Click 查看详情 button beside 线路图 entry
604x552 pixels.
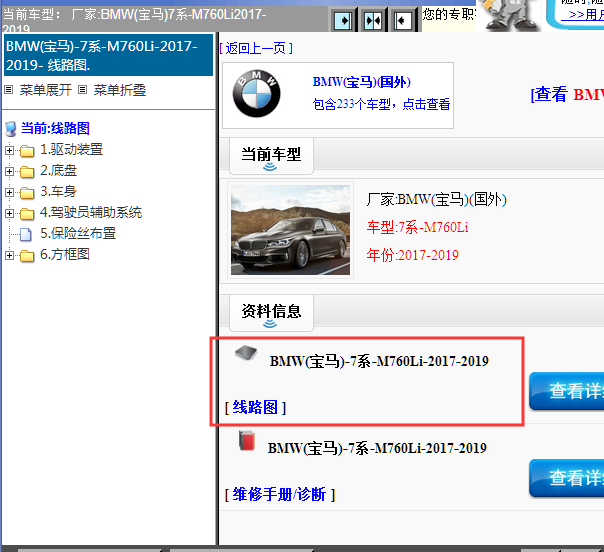pyautogui.click(x=567, y=391)
